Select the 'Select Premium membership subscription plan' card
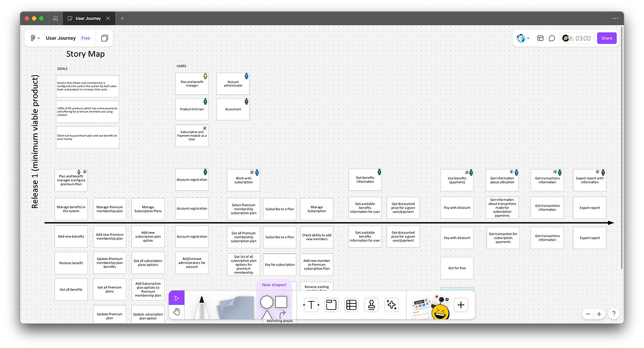This screenshot has height=348, width=644. coord(243,209)
